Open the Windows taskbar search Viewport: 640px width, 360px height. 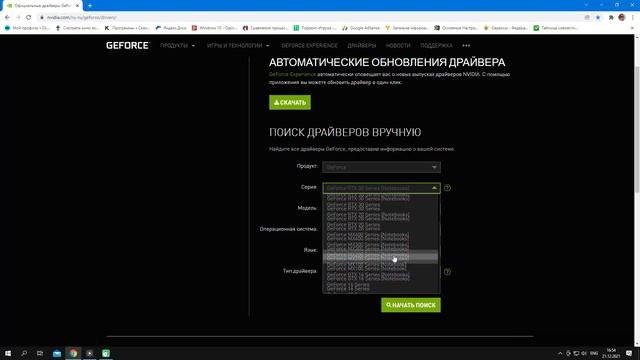(24, 353)
